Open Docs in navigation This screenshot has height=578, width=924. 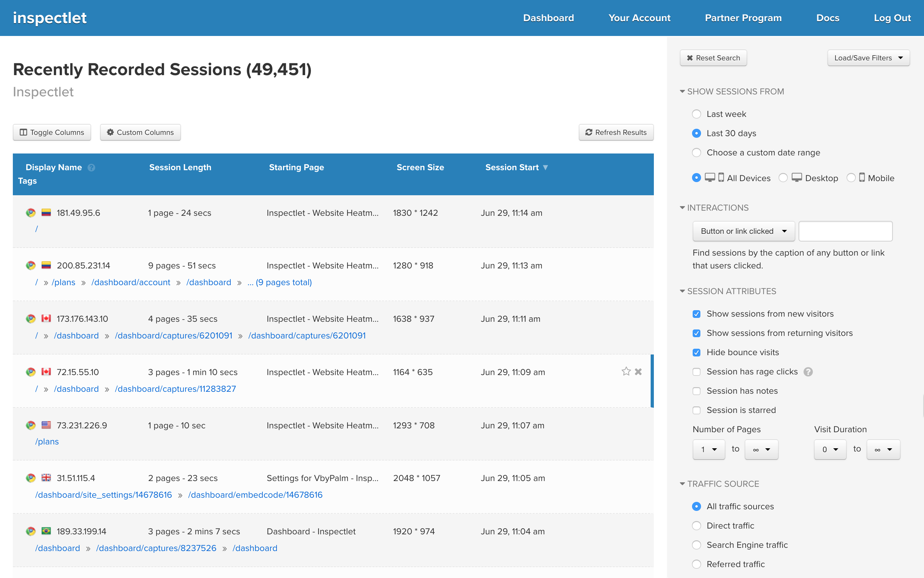coord(827,18)
